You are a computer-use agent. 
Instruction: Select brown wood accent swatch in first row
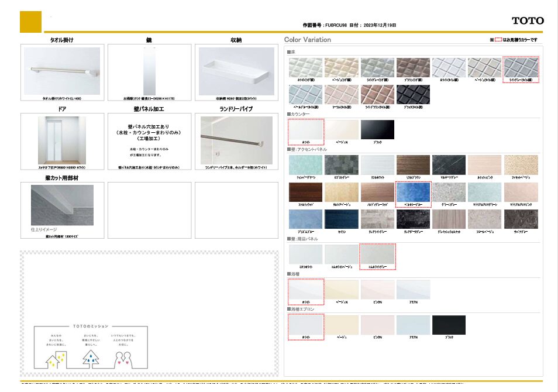point(413,164)
